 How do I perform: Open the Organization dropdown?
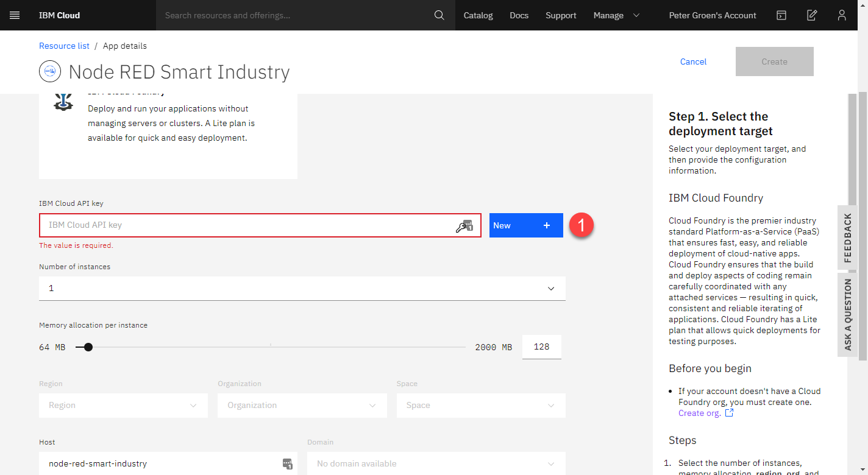(x=302, y=406)
